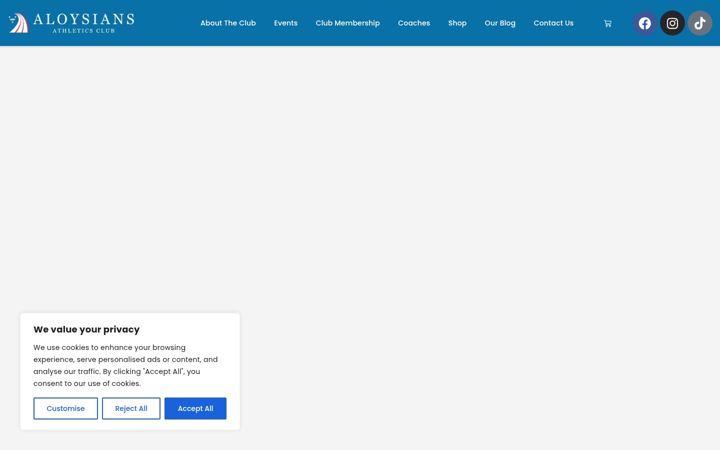Click Accept All cookies button

click(x=195, y=408)
